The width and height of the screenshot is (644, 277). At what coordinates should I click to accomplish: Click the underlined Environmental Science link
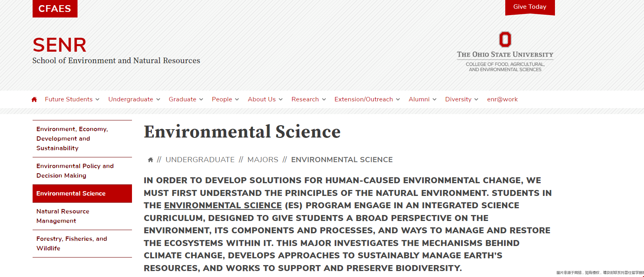click(223, 205)
